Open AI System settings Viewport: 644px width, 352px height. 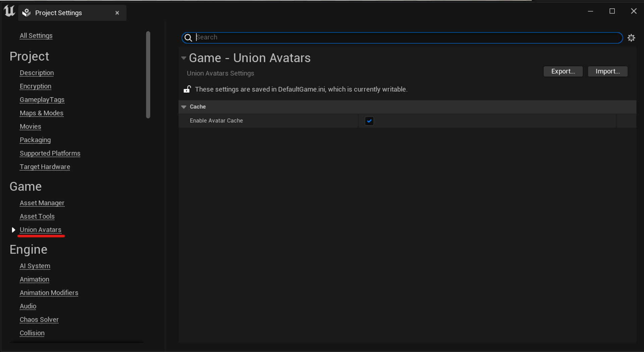[35, 266]
